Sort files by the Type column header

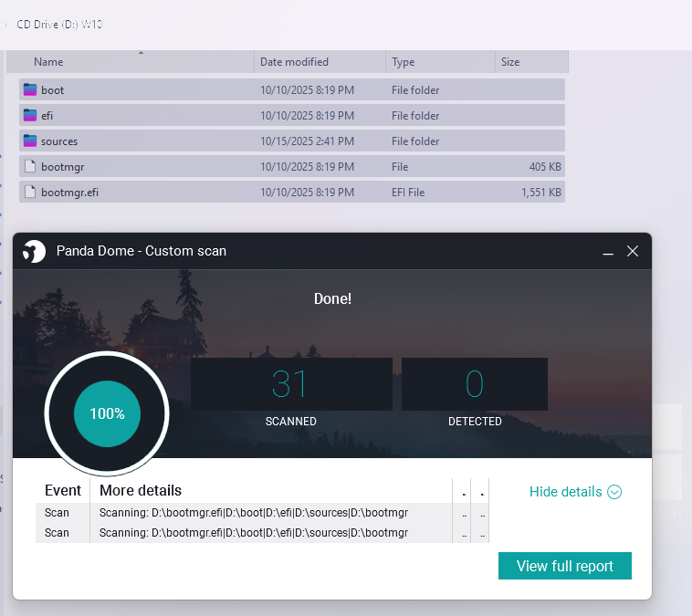coord(440,62)
